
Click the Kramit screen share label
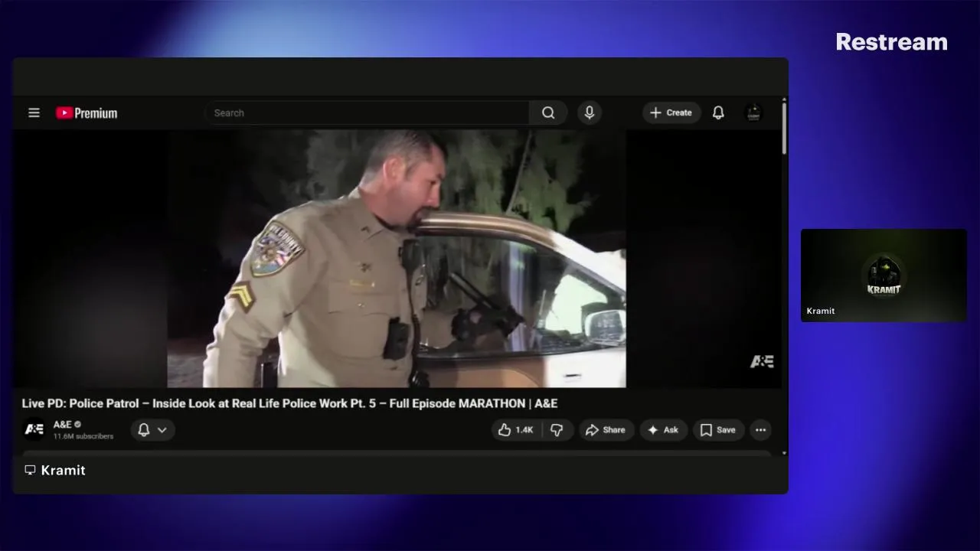[x=63, y=470]
